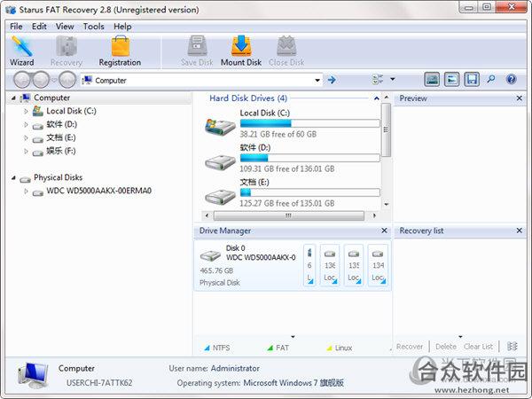Click the Recover button in Recovery list
The height and width of the screenshot is (399, 532).
click(x=410, y=347)
